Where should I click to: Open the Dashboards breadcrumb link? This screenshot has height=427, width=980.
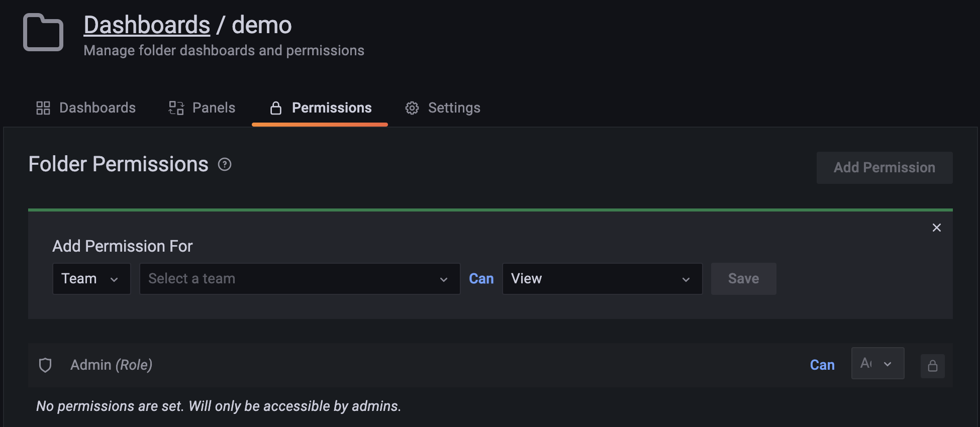coord(146,24)
